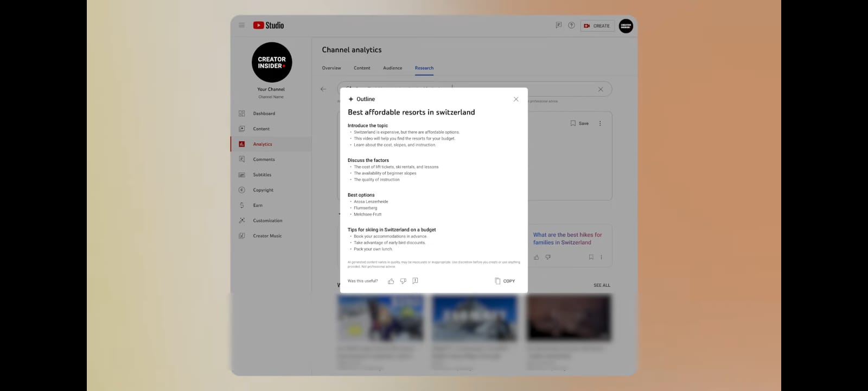This screenshot has width=868, height=391.
Task: Copy the outline text
Action: coord(505,281)
